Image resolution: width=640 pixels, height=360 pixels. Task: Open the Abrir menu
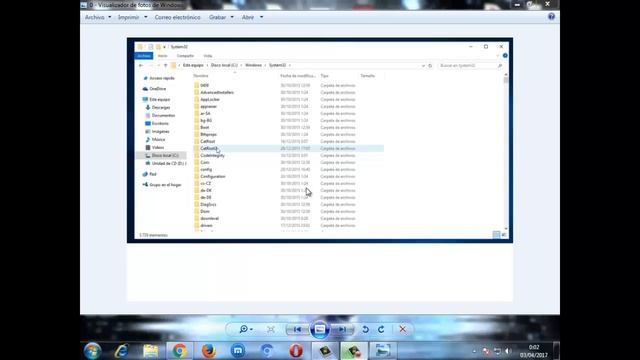pyautogui.click(x=252, y=17)
